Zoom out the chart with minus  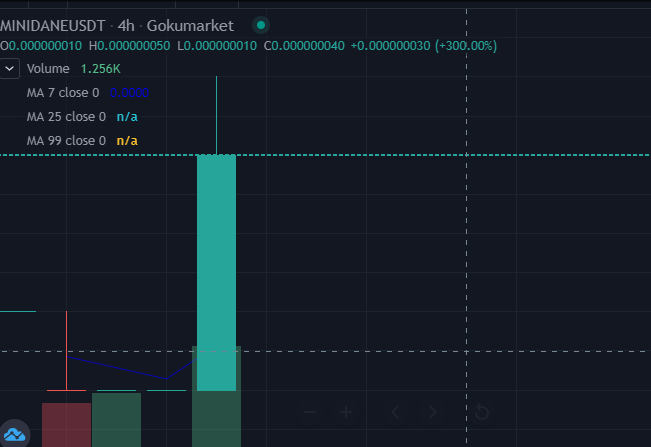pyautogui.click(x=310, y=412)
